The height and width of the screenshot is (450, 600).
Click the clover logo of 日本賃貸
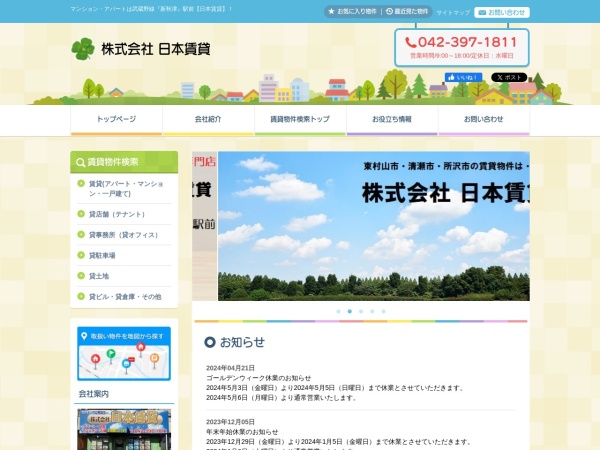tap(83, 49)
